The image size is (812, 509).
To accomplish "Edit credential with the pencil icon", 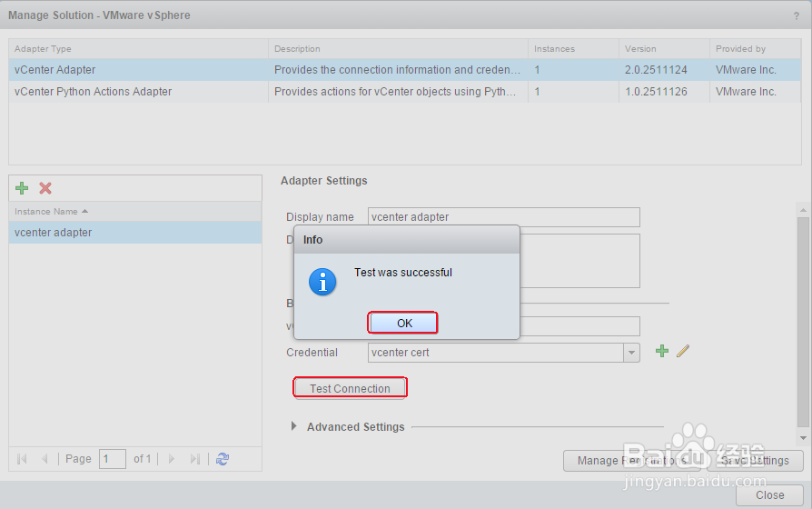I will pos(683,352).
